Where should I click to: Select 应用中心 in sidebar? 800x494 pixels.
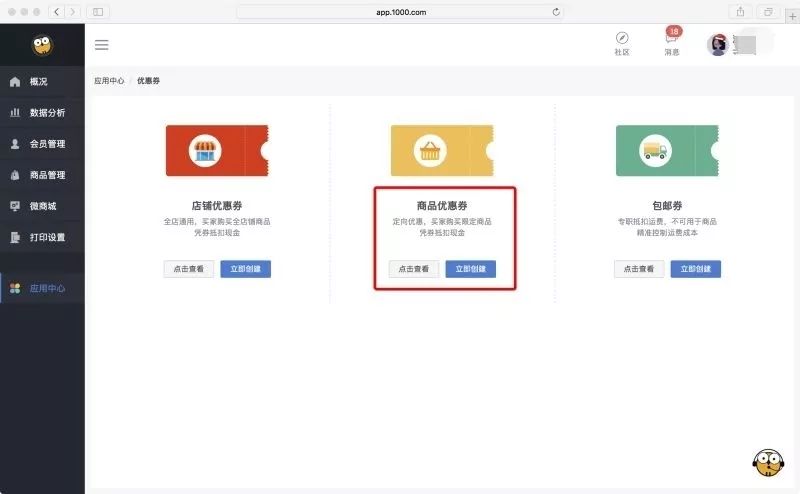(42, 288)
